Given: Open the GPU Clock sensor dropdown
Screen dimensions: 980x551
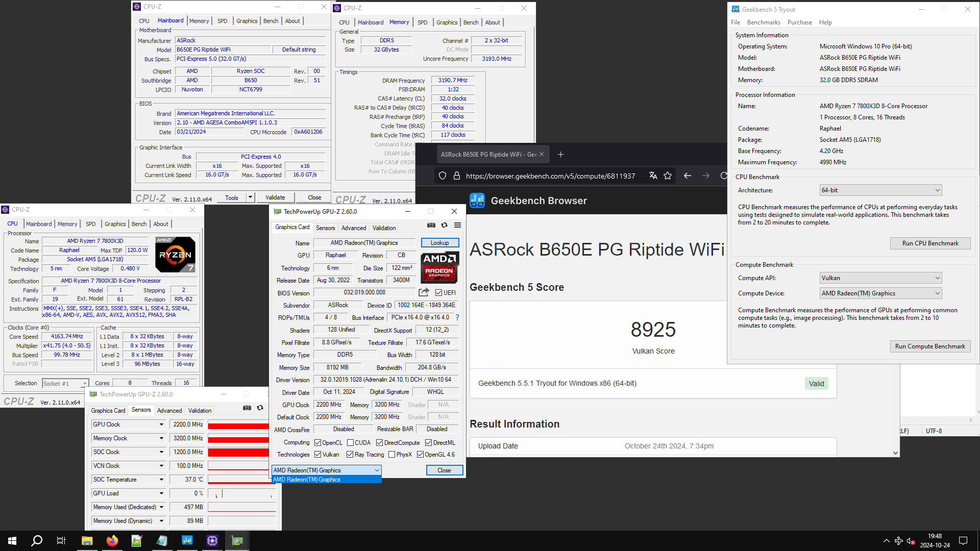Looking at the screenshot, I should point(161,424).
